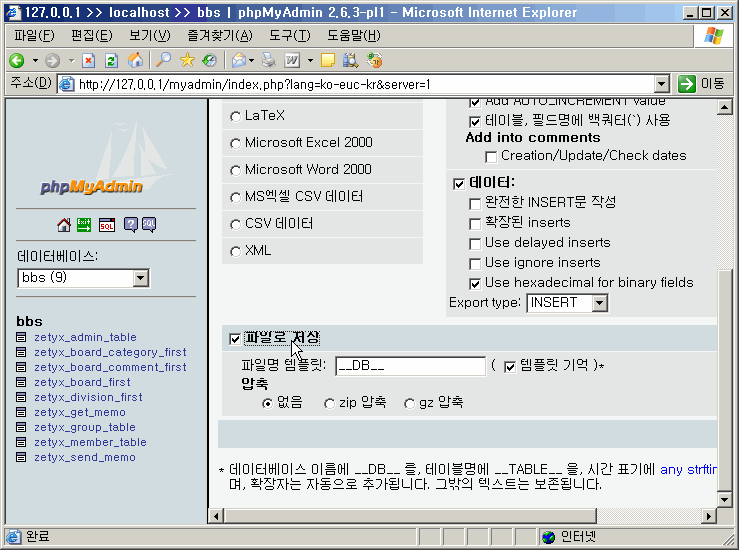Select gz 압축 compression radio
This screenshot has width=739, height=550.
(x=409, y=404)
